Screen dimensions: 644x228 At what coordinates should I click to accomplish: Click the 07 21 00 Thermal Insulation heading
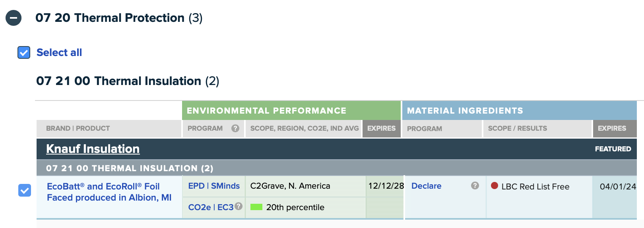pyautogui.click(x=128, y=81)
